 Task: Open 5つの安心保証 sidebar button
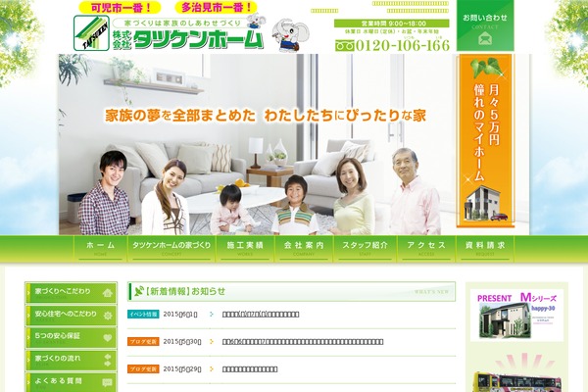(71, 337)
